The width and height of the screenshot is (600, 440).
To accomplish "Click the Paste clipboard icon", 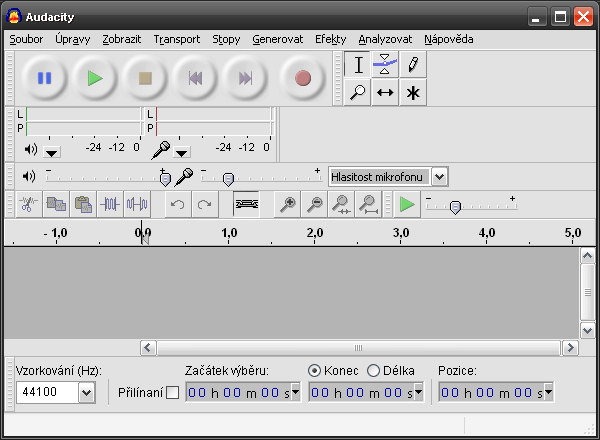I will pyautogui.click(x=83, y=204).
